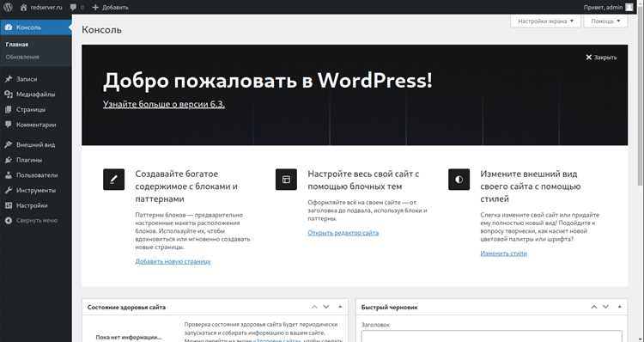Click the Плагины plug icon
Image resolution: width=644 pixels, height=342 pixels.
click(9, 160)
